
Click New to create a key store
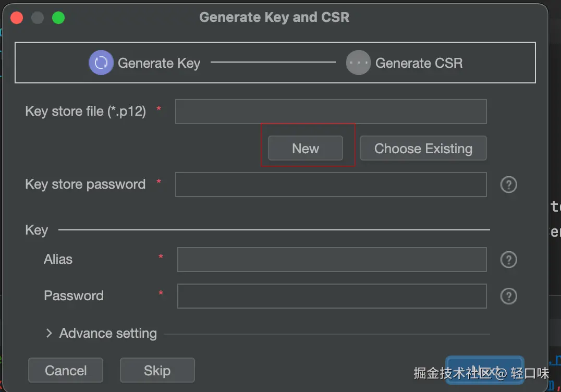(x=306, y=149)
